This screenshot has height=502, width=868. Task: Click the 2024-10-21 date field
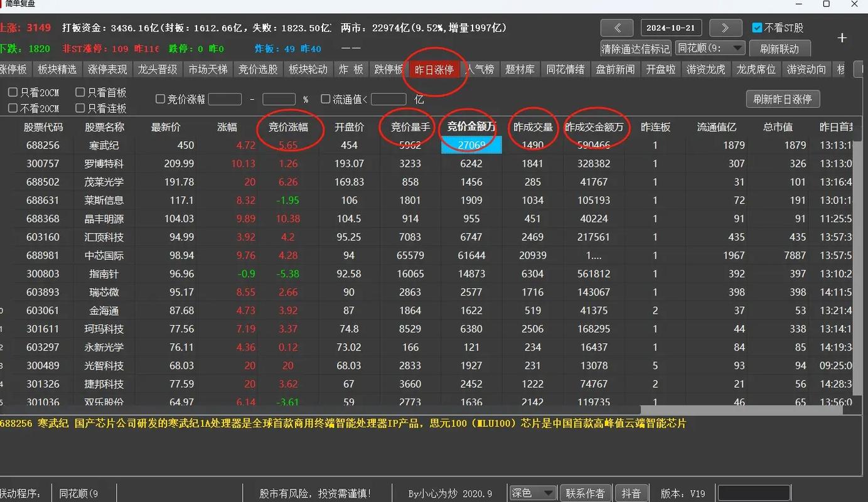[671, 28]
